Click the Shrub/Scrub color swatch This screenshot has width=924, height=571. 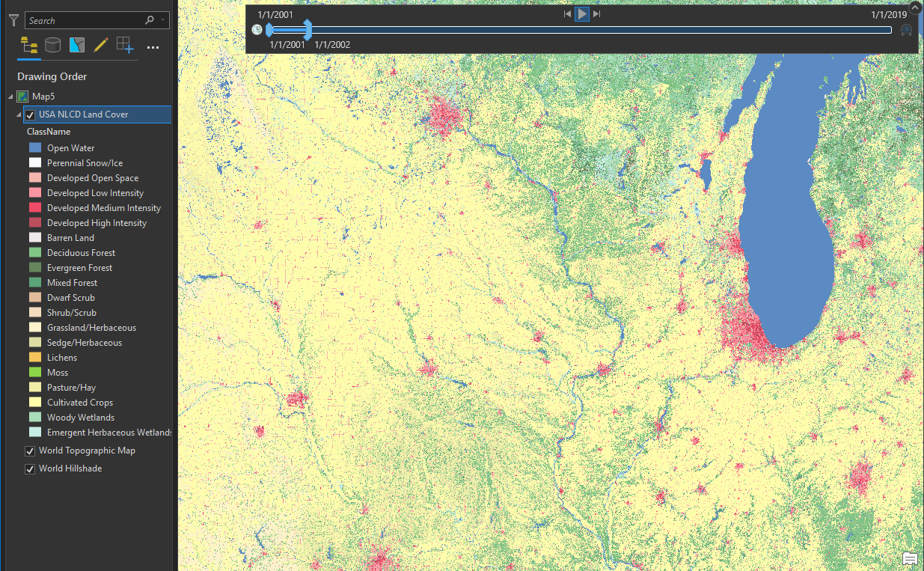pyautogui.click(x=34, y=313)
